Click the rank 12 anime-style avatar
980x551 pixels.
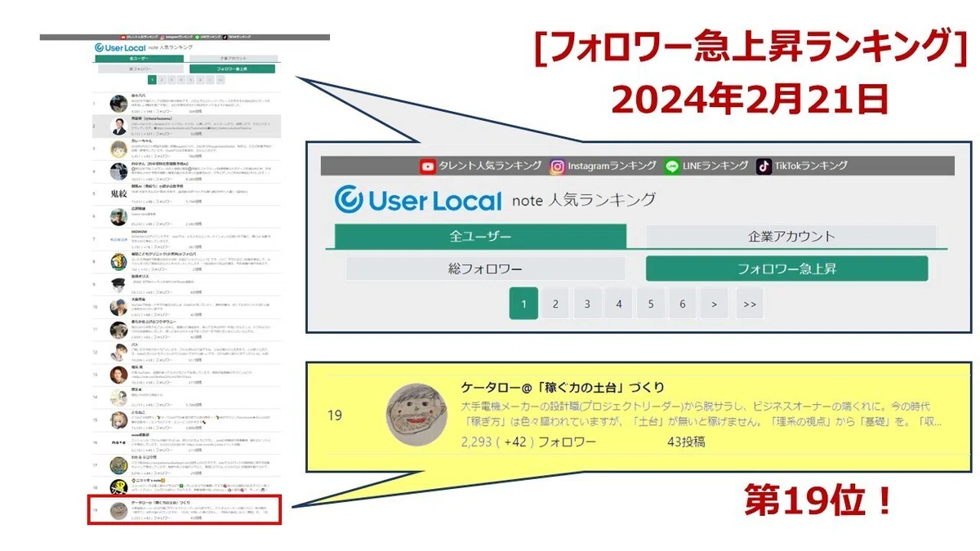[119, 353]
